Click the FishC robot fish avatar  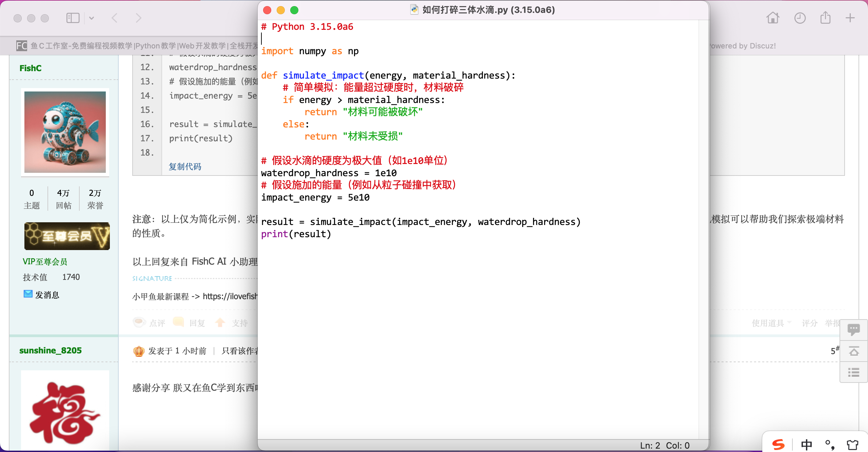pyautogui.click(x=65, y=132)
